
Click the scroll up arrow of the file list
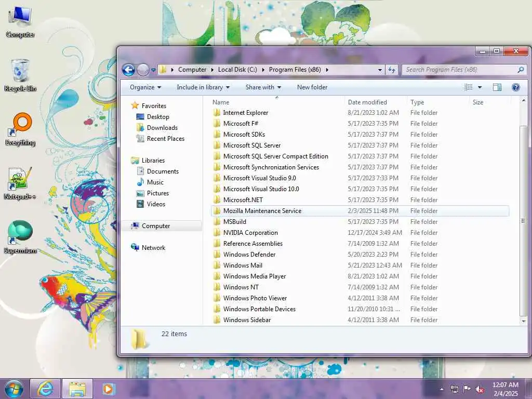[523, 101]
